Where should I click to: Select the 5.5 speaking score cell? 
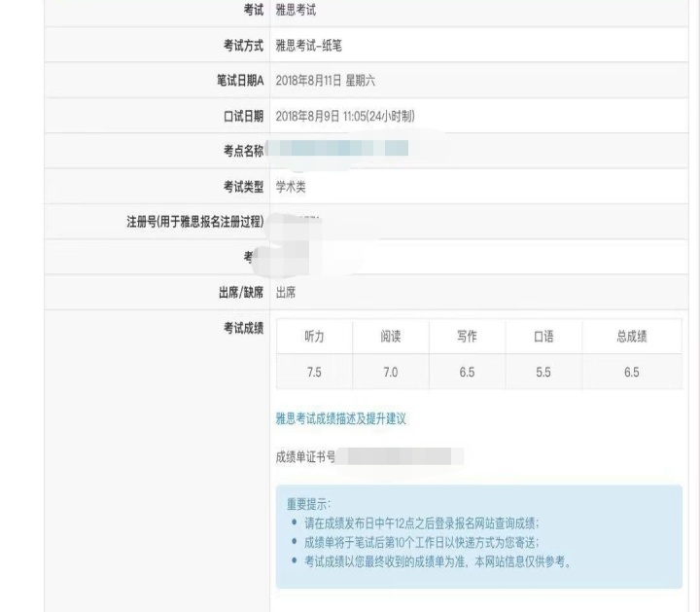tap(543, 373)
